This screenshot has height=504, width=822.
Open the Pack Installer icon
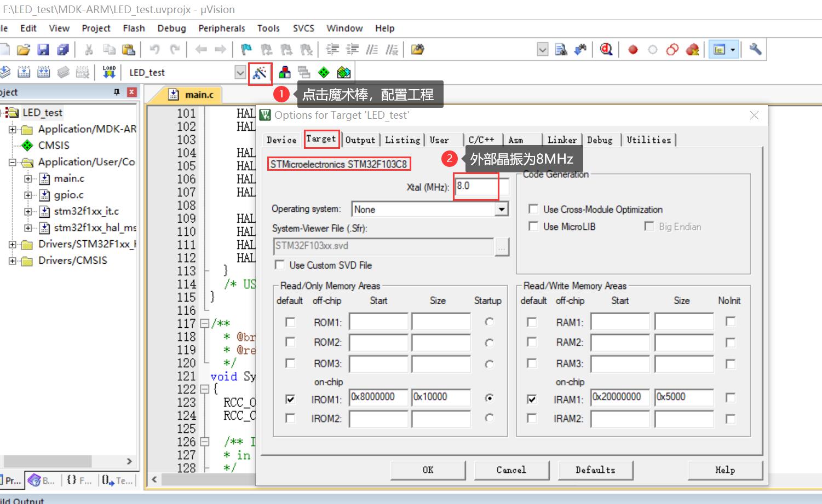click(343, 72)
